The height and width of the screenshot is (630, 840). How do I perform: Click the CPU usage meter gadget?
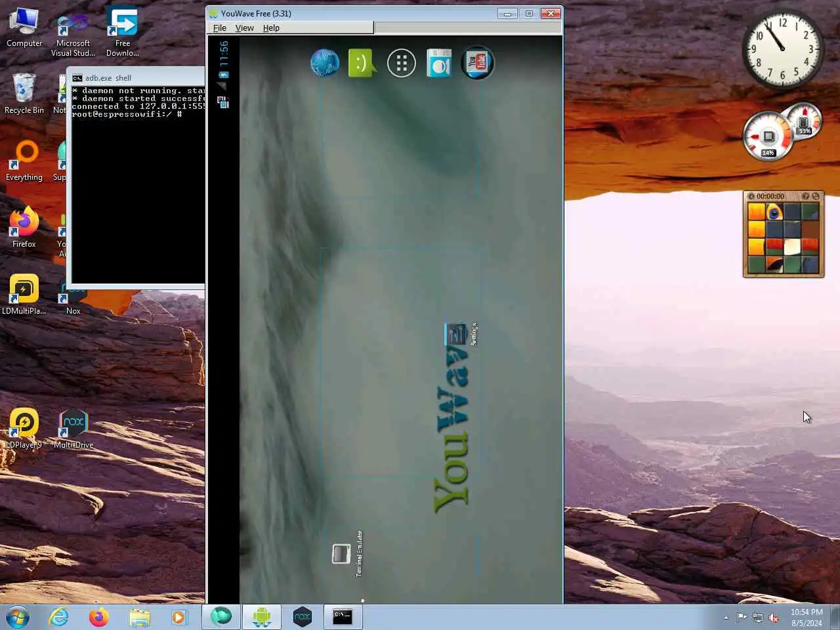(768, 137)
